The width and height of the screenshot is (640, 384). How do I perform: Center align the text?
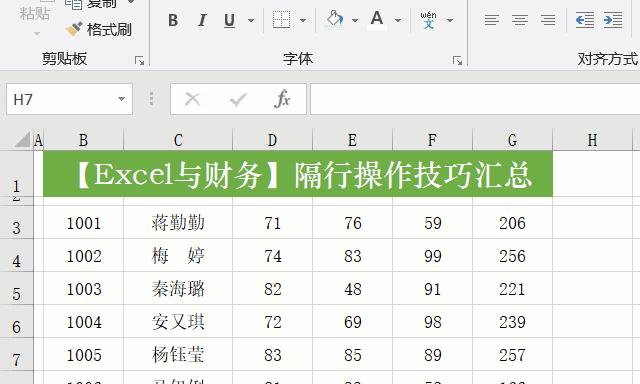(x=520, y=20)
